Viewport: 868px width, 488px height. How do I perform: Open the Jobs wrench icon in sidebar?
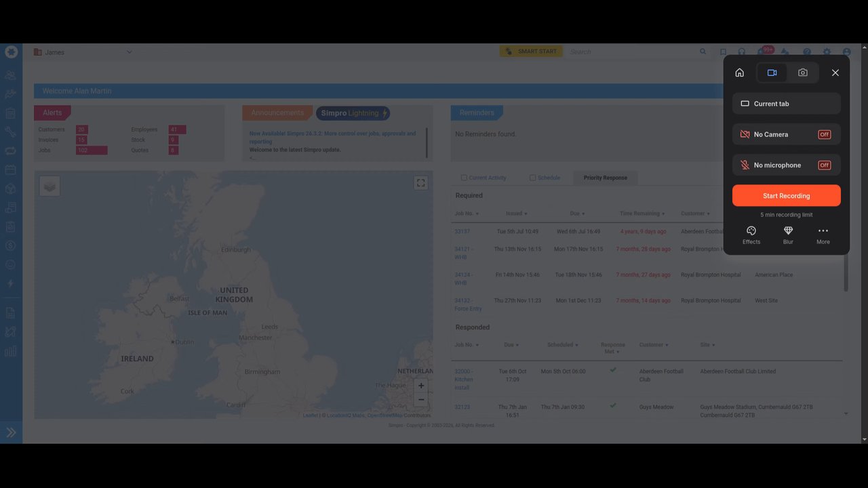tap(10, 132)
